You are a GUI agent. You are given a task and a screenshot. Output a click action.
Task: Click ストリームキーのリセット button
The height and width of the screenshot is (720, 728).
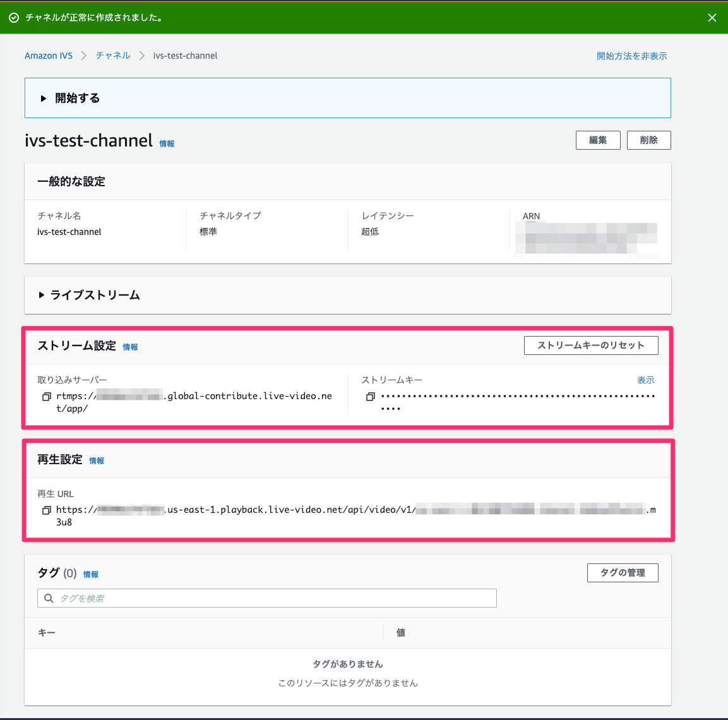[x=591, y=345]
